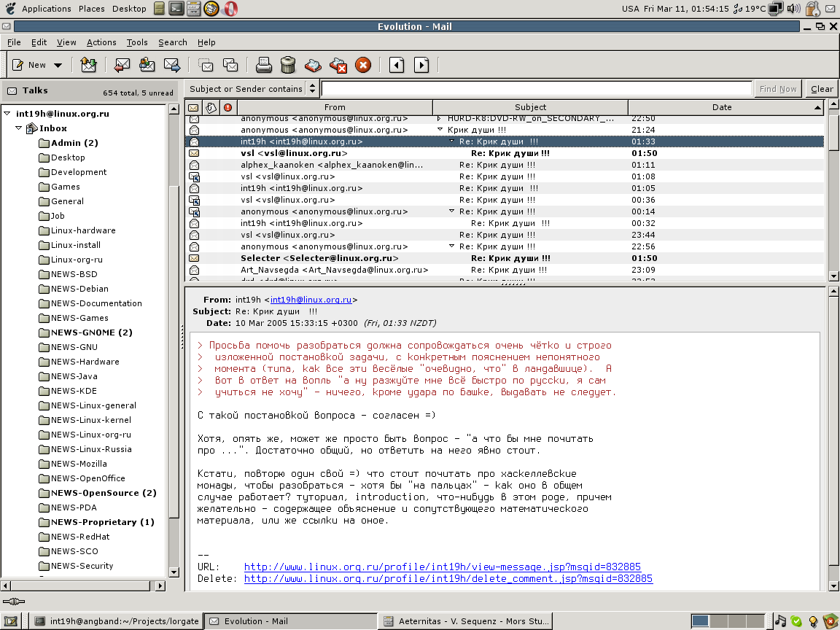Open the New button dropdown arrow
Screen dimensions: 840x630
(58, 66)
